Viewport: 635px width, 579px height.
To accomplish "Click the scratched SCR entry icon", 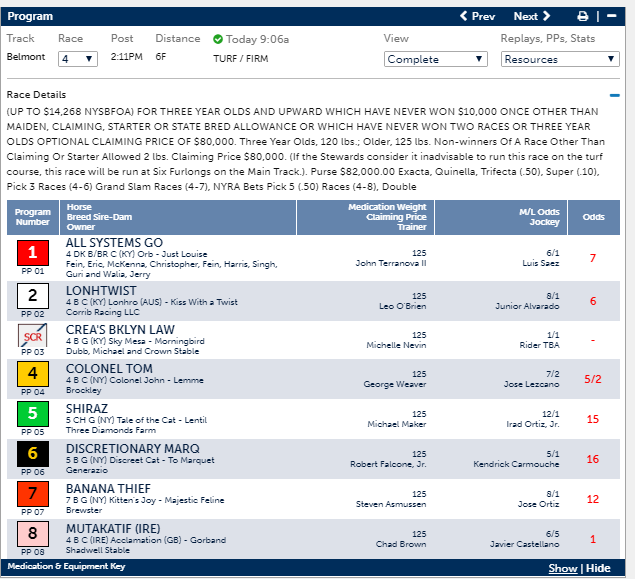I will (32, 335).
